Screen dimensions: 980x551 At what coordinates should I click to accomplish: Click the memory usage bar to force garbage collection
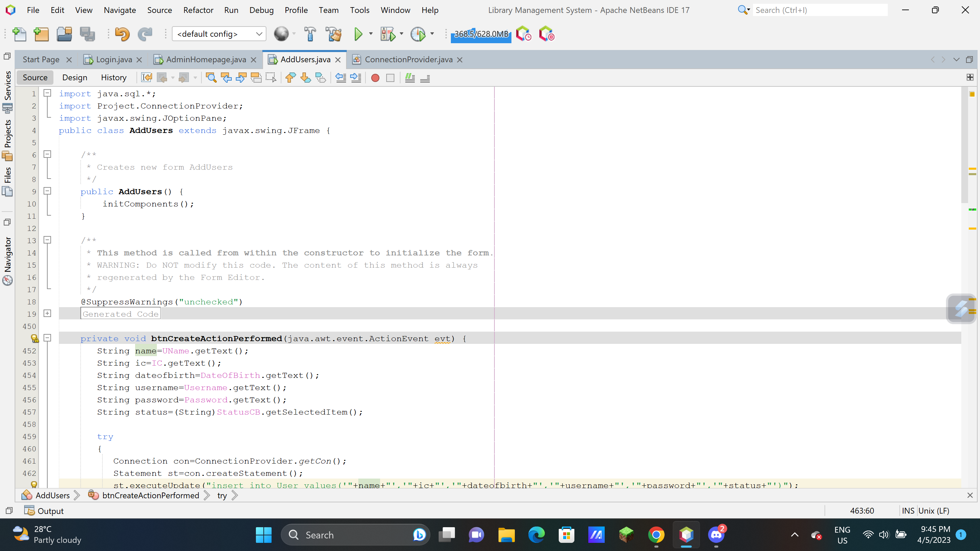(x=480, y=34)
